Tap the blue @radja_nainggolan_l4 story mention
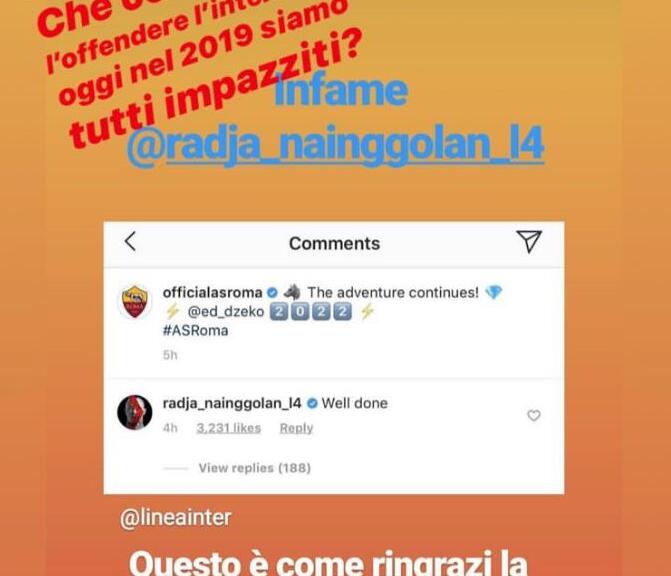 click(x=336, y=144)
